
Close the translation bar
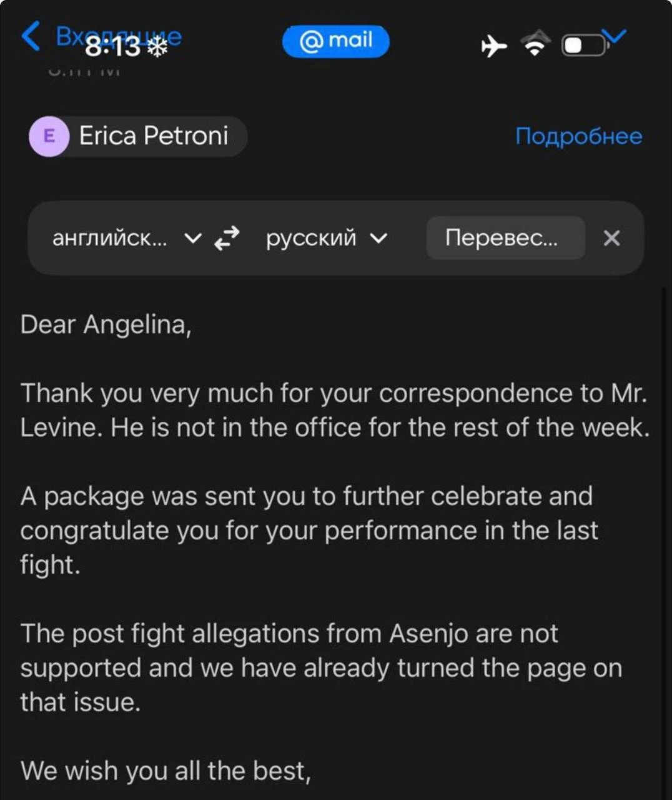[612, 238]
